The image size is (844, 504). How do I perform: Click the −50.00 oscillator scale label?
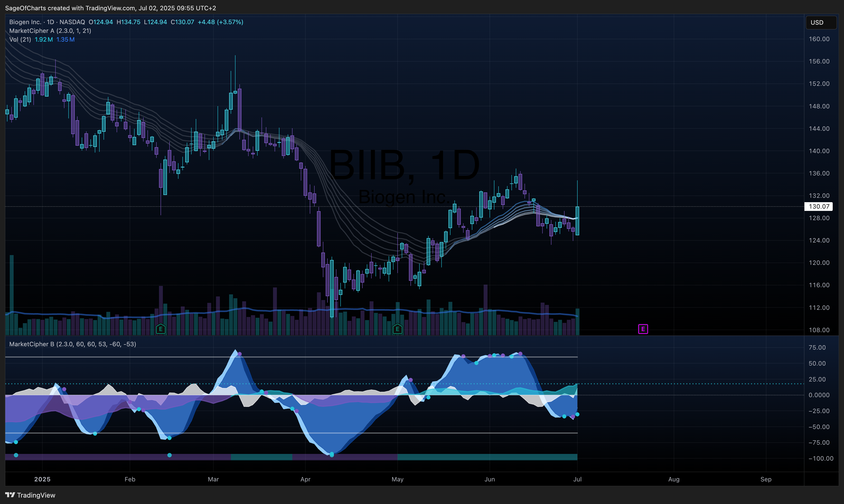coord(819,427)
